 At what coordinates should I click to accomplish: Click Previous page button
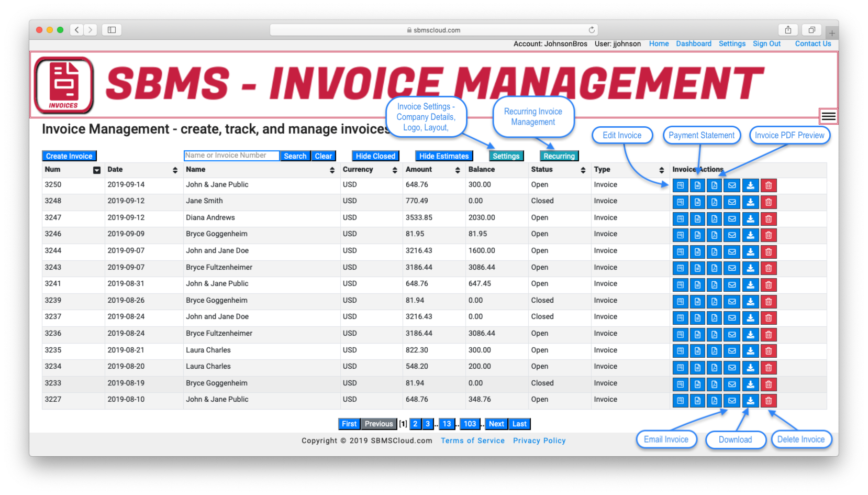(379, 424)
